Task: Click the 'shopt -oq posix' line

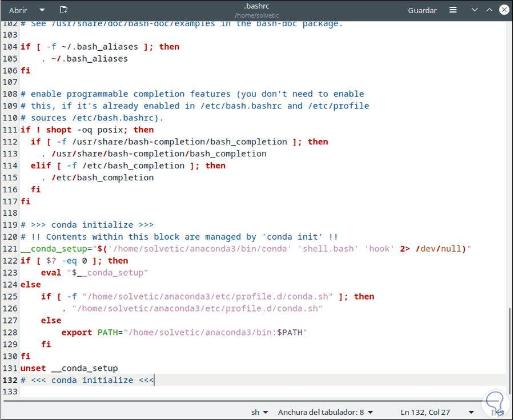Action: click(x=87, y=130)
